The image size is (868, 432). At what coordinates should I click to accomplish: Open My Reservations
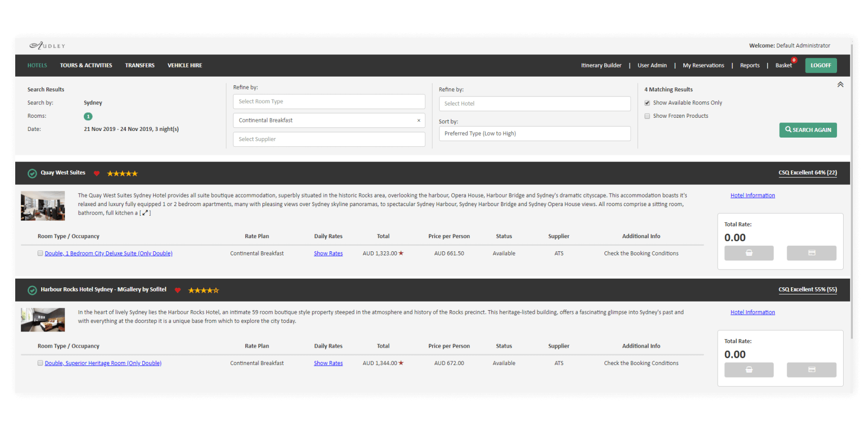(x=703, y=65)
